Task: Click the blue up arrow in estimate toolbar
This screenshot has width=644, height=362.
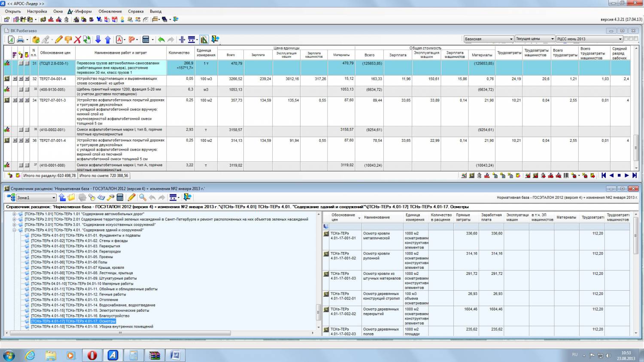Action: (x=108, y=40)
